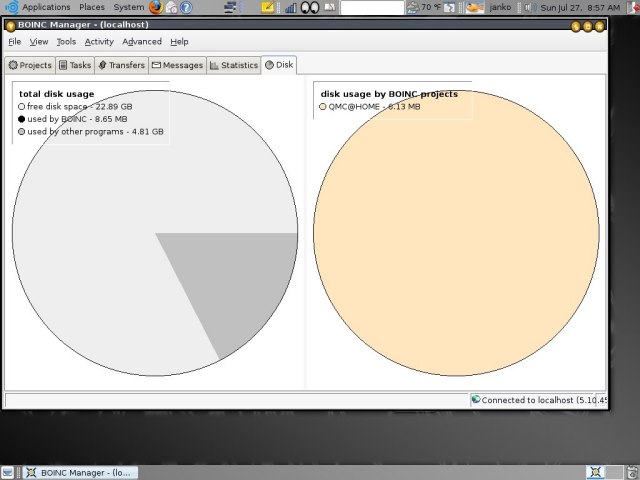Screen dimensions: 640x480
Task: Click the Tasks tab list icon
Action: [x=63, y=65]
